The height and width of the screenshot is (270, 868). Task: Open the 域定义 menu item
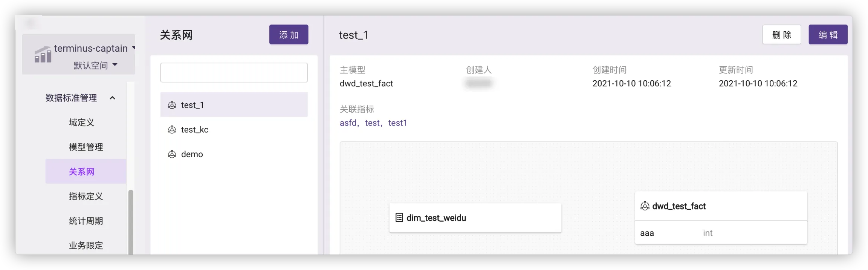point(82,123)
